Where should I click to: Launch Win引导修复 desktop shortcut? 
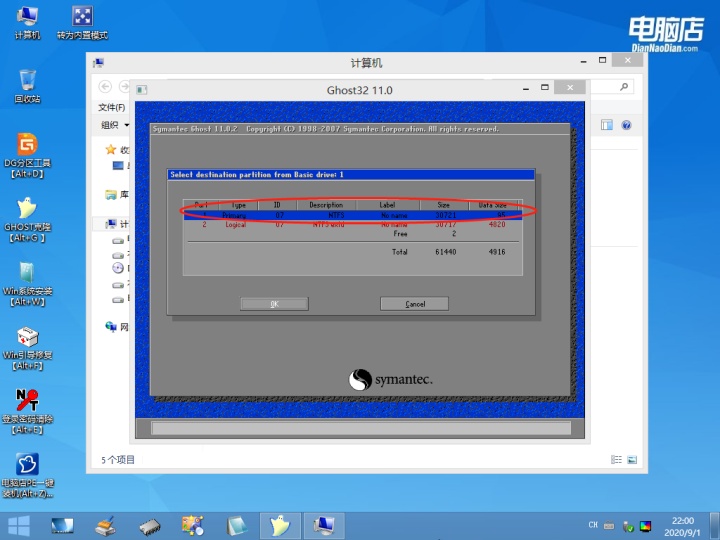(x=27, y=348)
